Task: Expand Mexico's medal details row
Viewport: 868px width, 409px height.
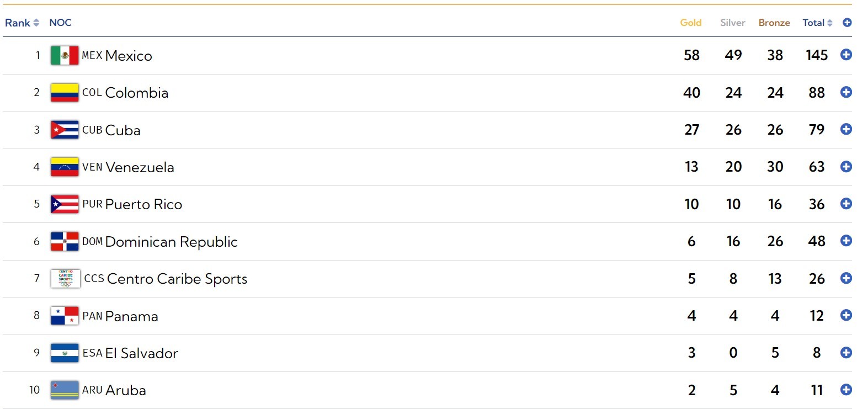Action: tap(846, 55)
